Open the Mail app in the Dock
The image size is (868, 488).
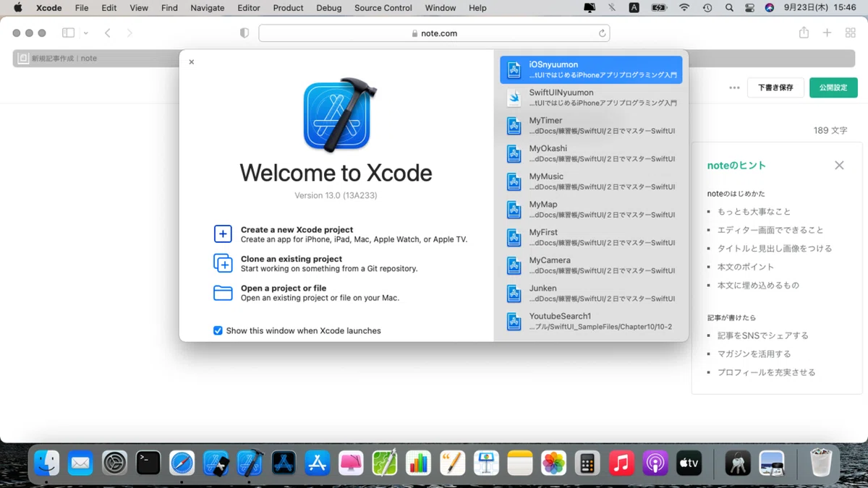[x=80, y=463]
